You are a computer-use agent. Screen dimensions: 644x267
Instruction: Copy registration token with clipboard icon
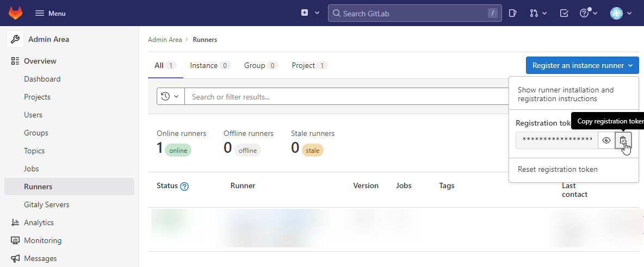pyautogui.click(x=623, y=140)
